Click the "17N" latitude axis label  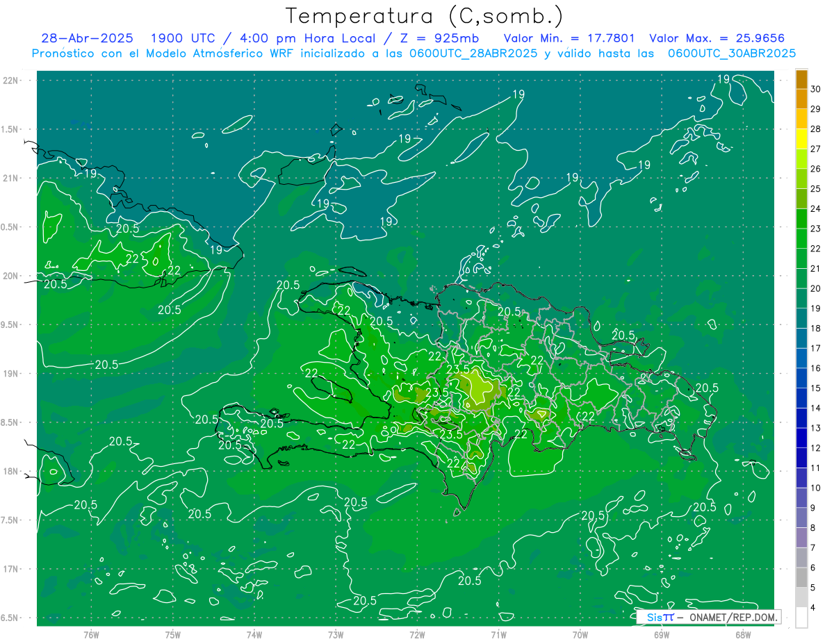[11, 569]
